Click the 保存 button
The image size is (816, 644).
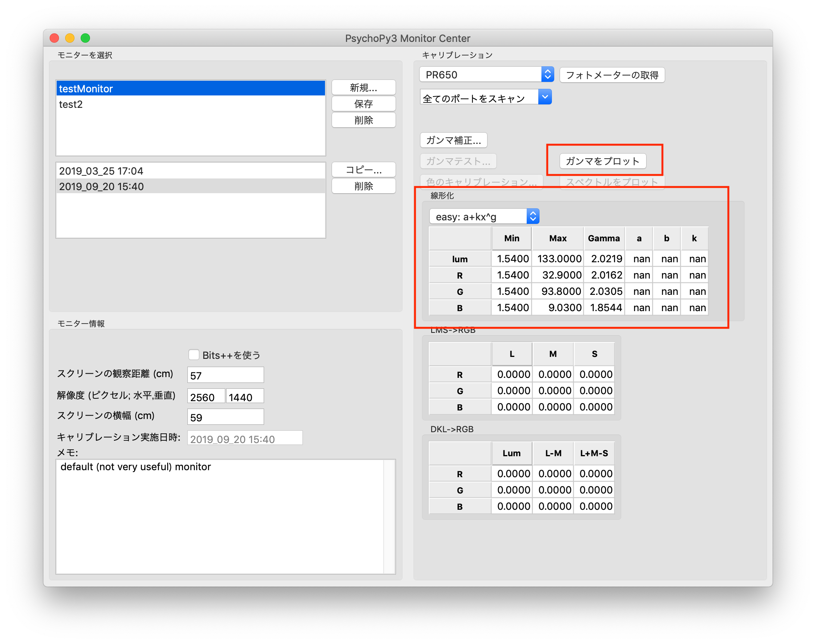(363, 104)
